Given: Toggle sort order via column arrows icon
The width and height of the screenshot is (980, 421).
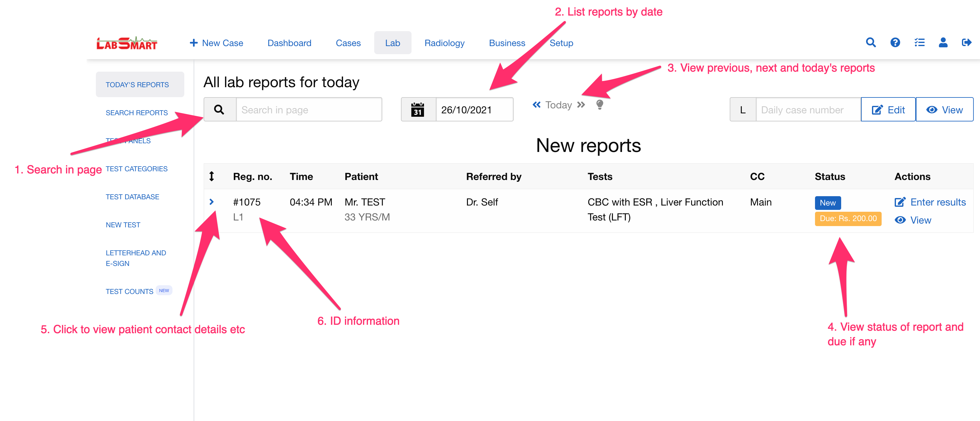Looking at the screenshot, I should [x=211, y=176].
